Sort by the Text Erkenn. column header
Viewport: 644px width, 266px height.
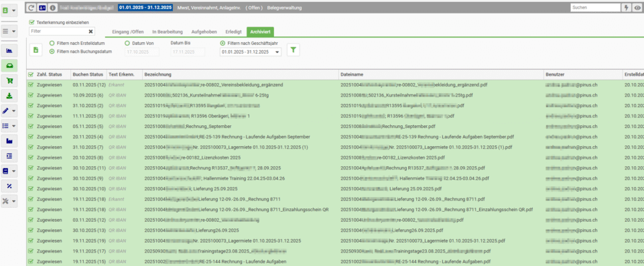(121, 75)
